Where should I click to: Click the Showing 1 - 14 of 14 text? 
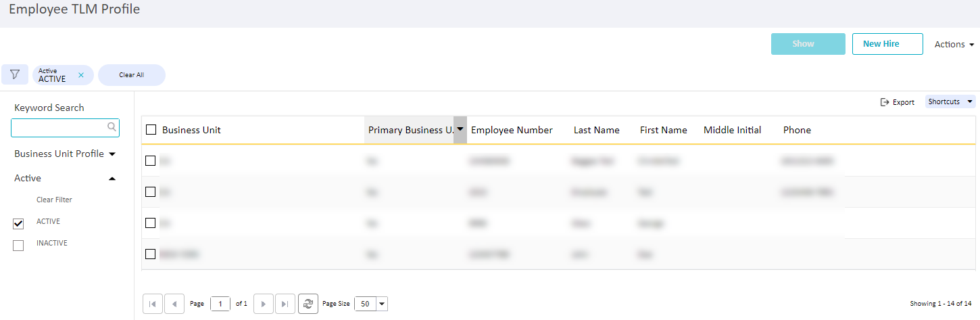click(x=941, y=304)
